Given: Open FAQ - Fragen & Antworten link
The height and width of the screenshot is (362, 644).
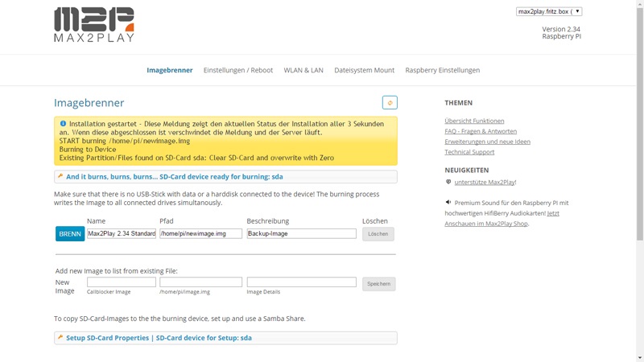Looking at the screenshot, I should (481, 131).
